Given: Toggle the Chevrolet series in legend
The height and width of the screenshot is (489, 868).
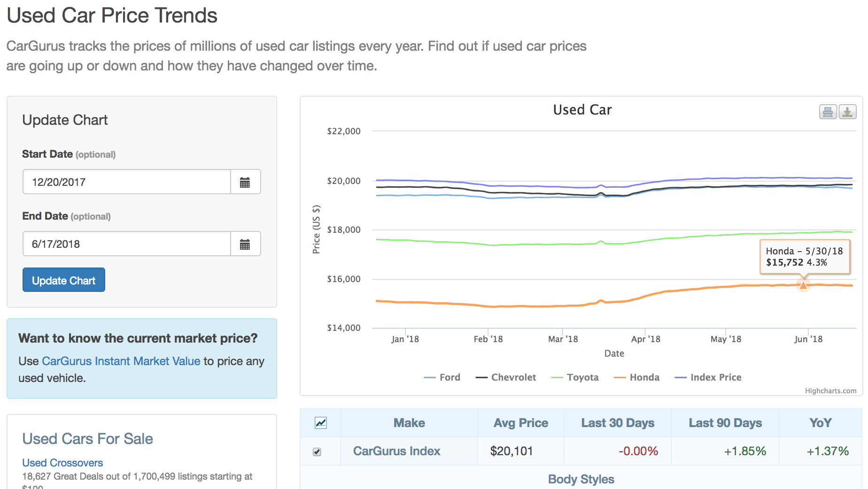Looking at the screenshot, I should pos(506,377).
